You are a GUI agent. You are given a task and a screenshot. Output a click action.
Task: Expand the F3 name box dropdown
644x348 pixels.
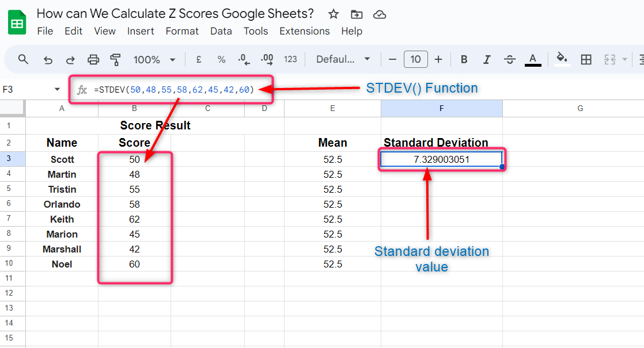click(57, 89)
